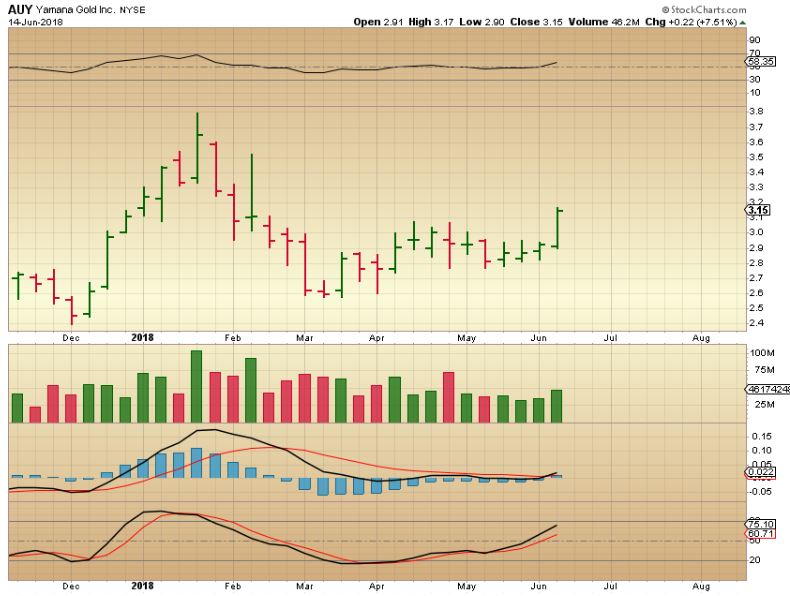Click the Open 2.91 value
Screen dimensions: 790x596
[378, 22]
